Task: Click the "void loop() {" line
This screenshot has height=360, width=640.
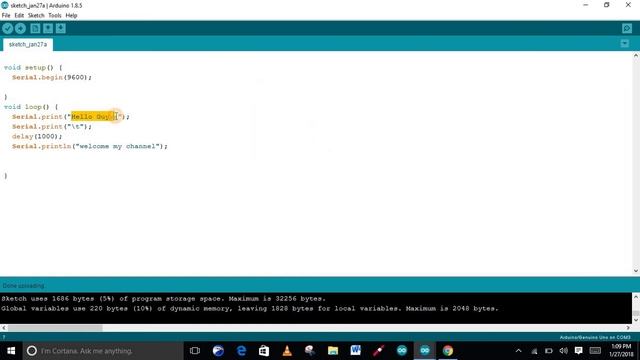Action: click(x=31, y=107)
